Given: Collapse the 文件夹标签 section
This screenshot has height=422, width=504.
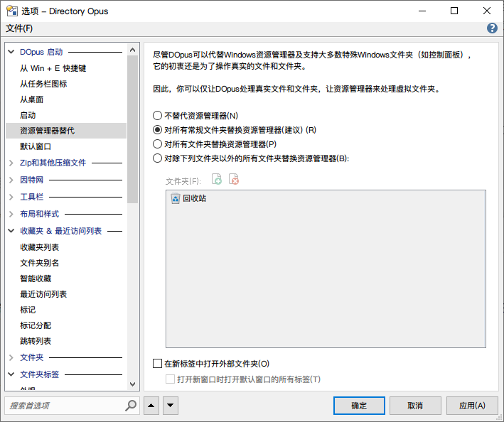Looking at the screenshot, I should pyautogui.click(x=11, y=374).
